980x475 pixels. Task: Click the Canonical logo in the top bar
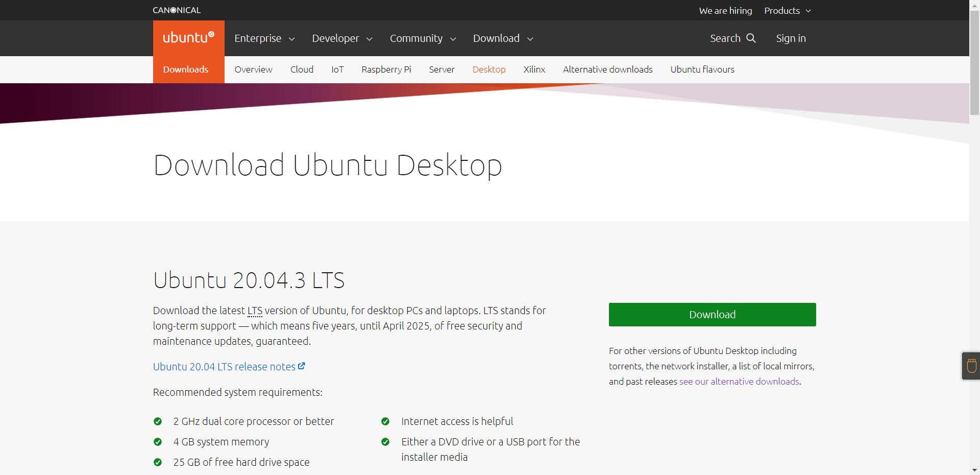point(177,10)
